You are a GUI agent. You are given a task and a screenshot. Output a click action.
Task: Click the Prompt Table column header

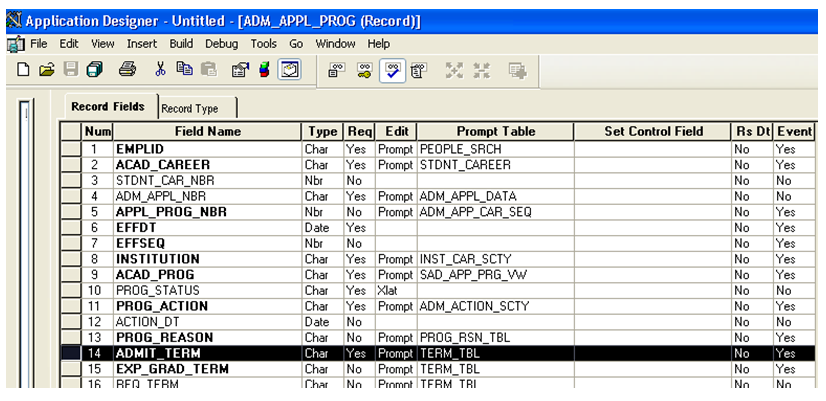click(495, 131)
